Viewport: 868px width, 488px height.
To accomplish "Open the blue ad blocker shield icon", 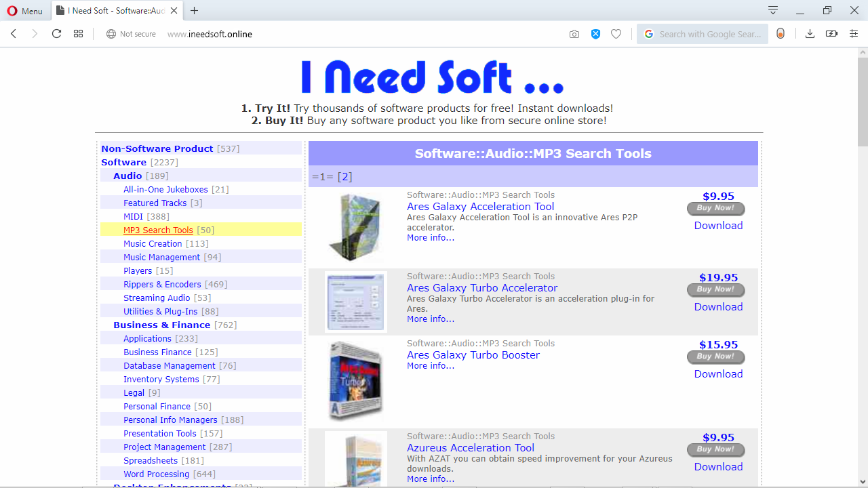I will pyautogui.click(x=595, y=34).
